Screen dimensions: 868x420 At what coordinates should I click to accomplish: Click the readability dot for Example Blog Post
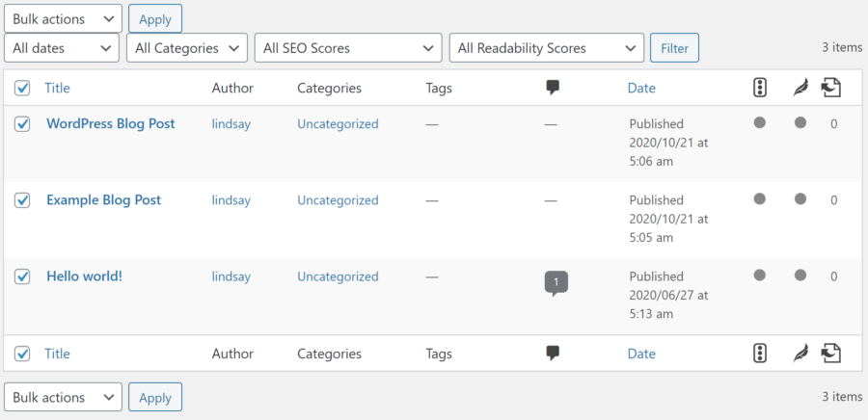[x=800, y=199]
